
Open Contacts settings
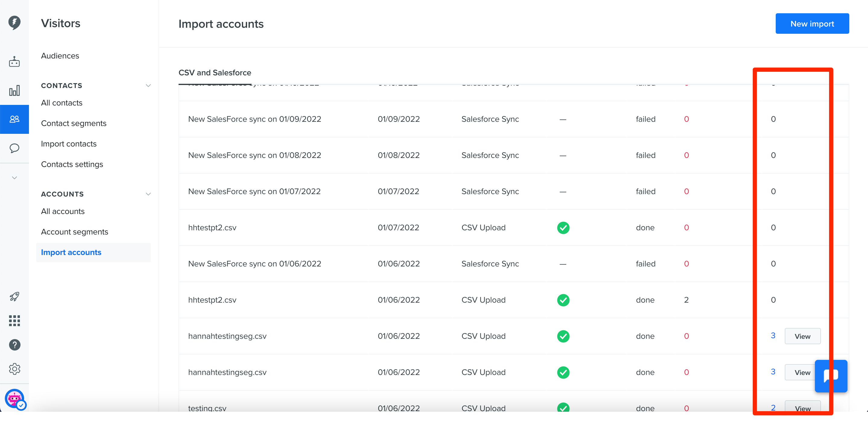click(x=72, y=164)
